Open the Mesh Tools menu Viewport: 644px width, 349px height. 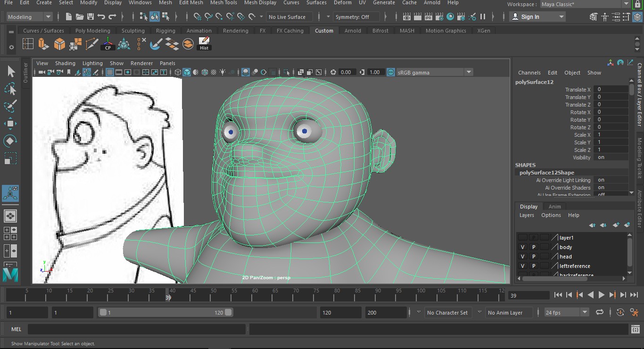(223, 3)
